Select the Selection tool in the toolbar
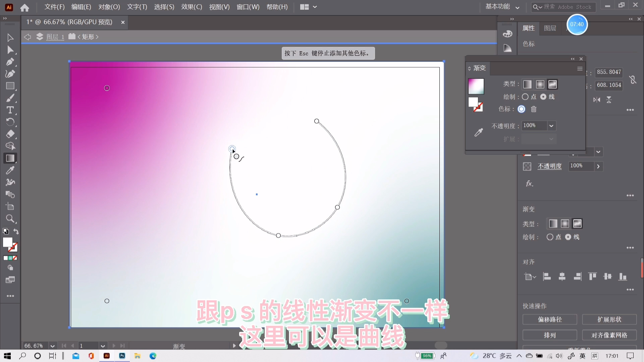This screenshot has width=644, height=362. point(10,38)
